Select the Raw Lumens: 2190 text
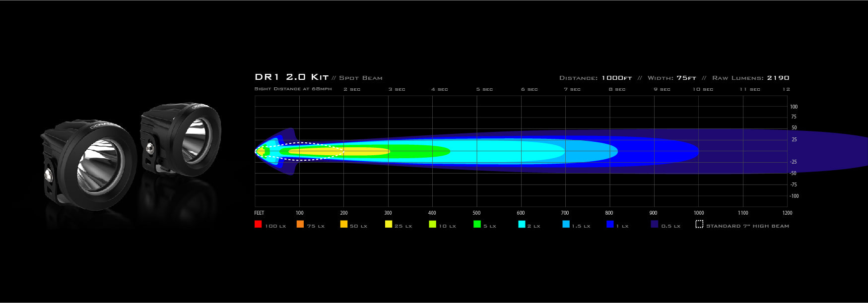This screenshot has width=868, height=303. click(x=750, y=78)
